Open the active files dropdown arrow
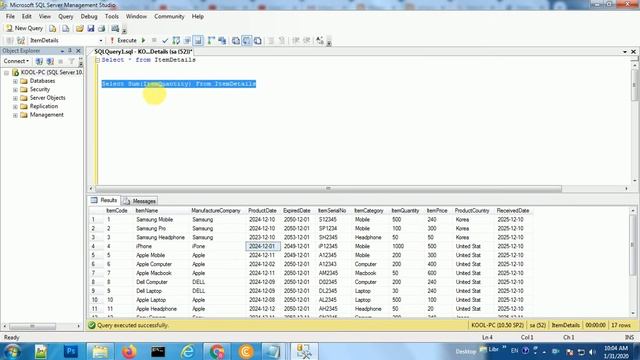This screenshot has height=360, width=640. click(625, 52)
